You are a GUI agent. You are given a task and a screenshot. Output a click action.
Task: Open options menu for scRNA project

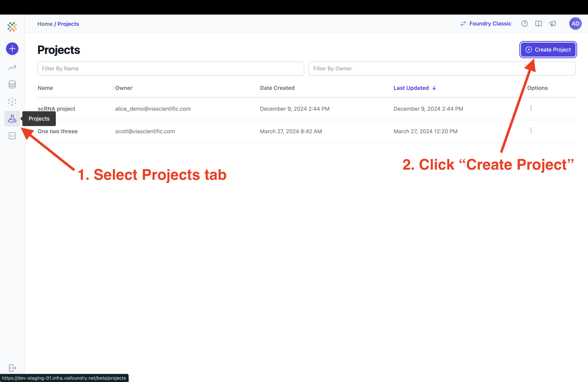531,108
